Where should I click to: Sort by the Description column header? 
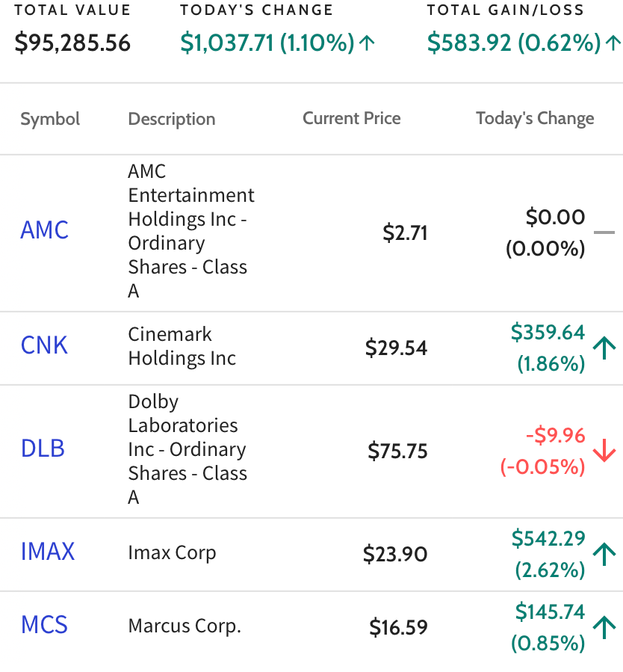pos(172,119)
